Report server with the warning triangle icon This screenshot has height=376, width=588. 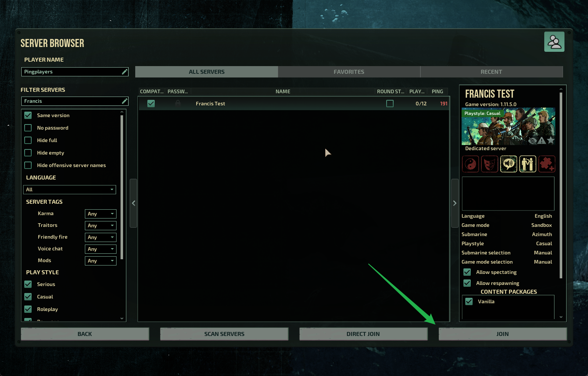[x=542, y=141]
